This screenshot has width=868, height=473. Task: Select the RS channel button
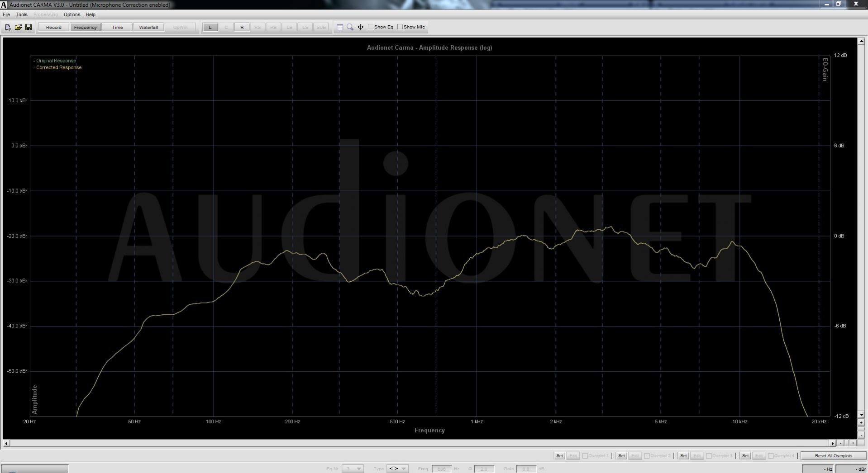[x=258, y=27]
